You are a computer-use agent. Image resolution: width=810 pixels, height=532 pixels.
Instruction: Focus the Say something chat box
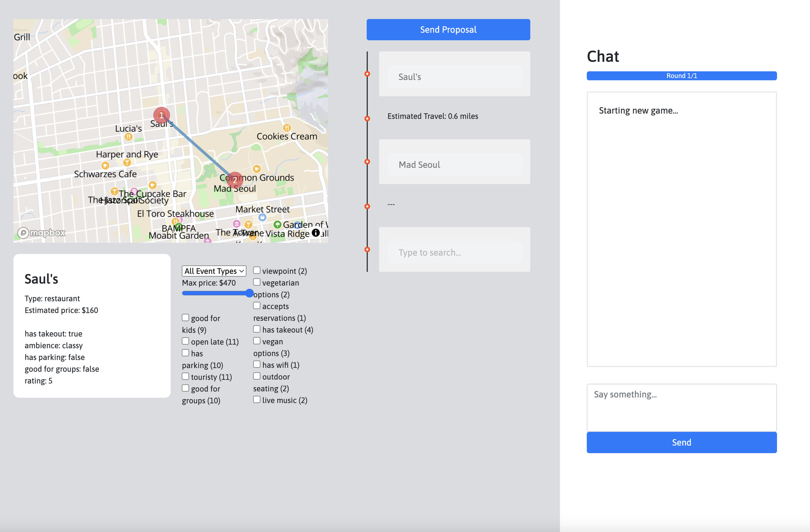[x=681, y=407]
